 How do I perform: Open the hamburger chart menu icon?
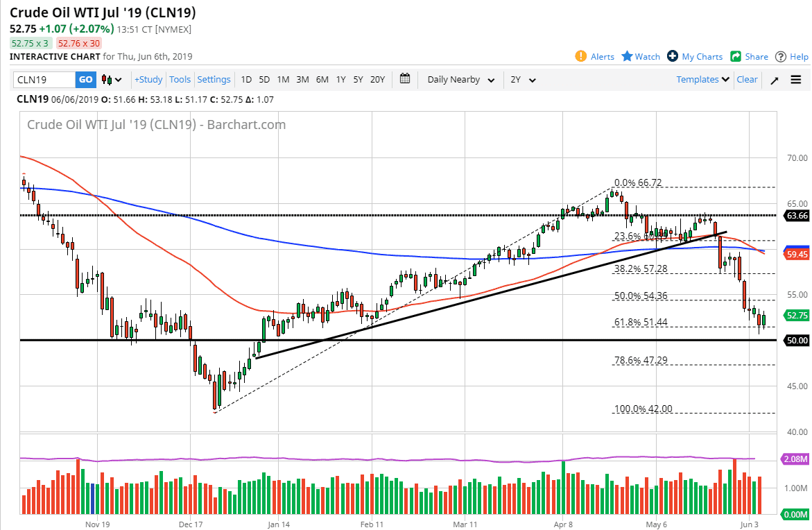796,79
